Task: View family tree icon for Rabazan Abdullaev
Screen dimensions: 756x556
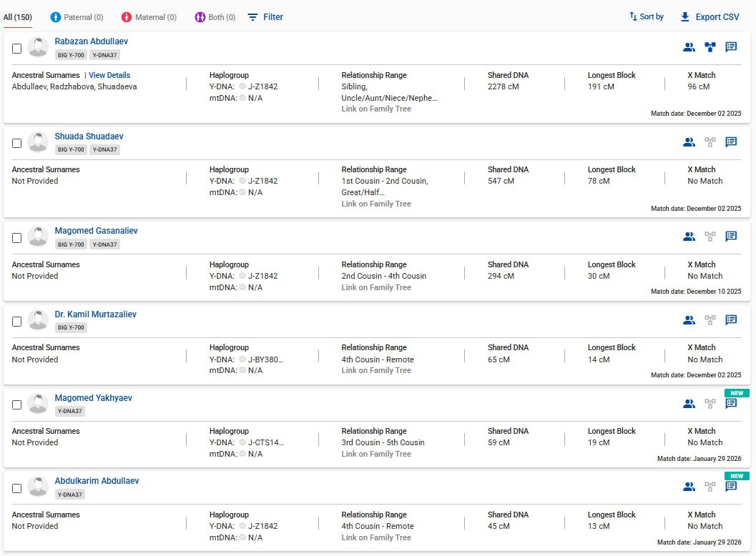Action: pos(710,46)
